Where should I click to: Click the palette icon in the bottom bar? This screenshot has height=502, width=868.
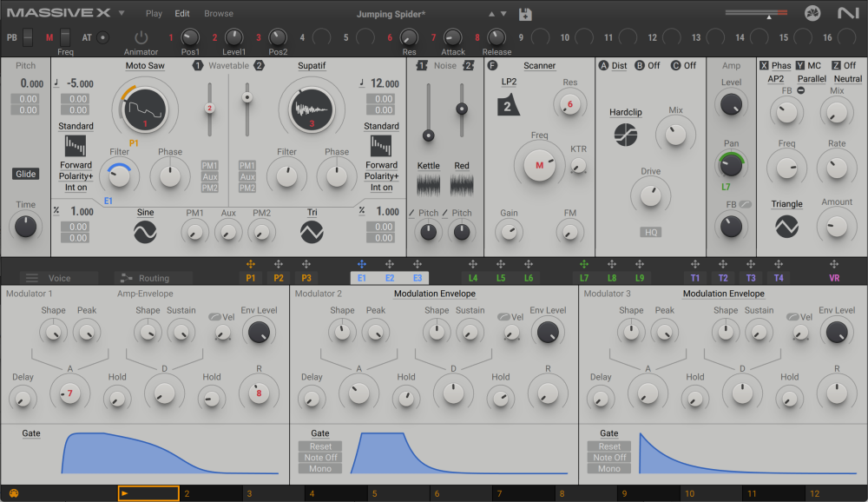click(14, 493)
